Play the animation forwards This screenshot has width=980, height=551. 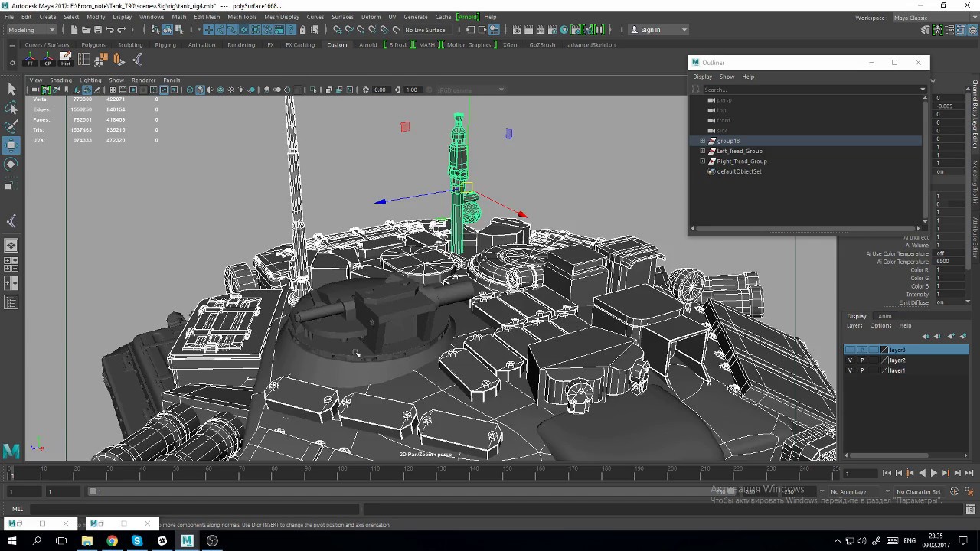[933, 473]
